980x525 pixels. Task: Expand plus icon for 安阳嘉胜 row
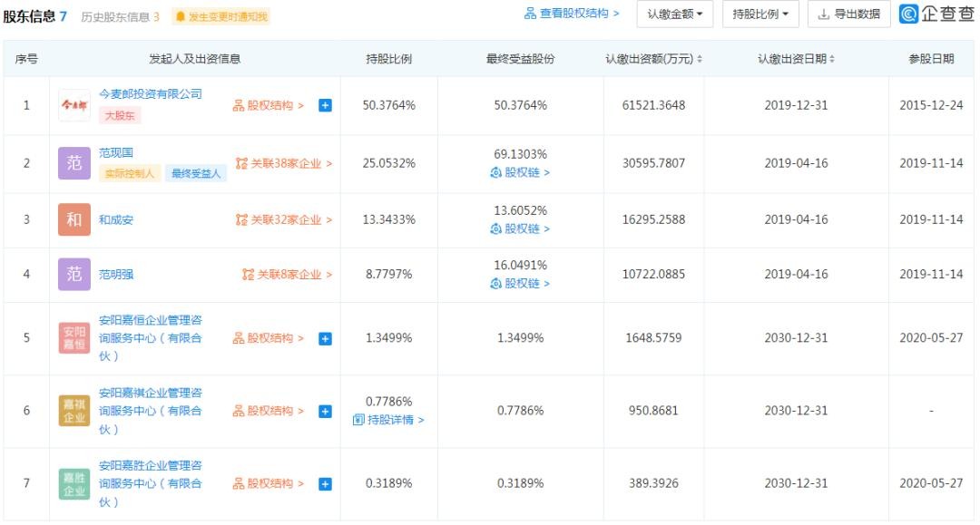click(x=325, y=483)
